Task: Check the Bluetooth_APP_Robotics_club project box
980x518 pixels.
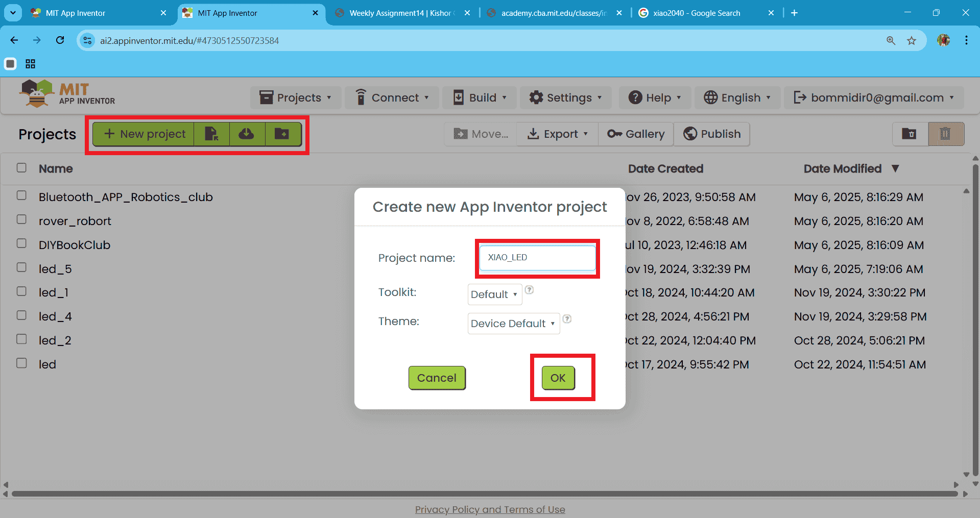Action: [21, 195]
